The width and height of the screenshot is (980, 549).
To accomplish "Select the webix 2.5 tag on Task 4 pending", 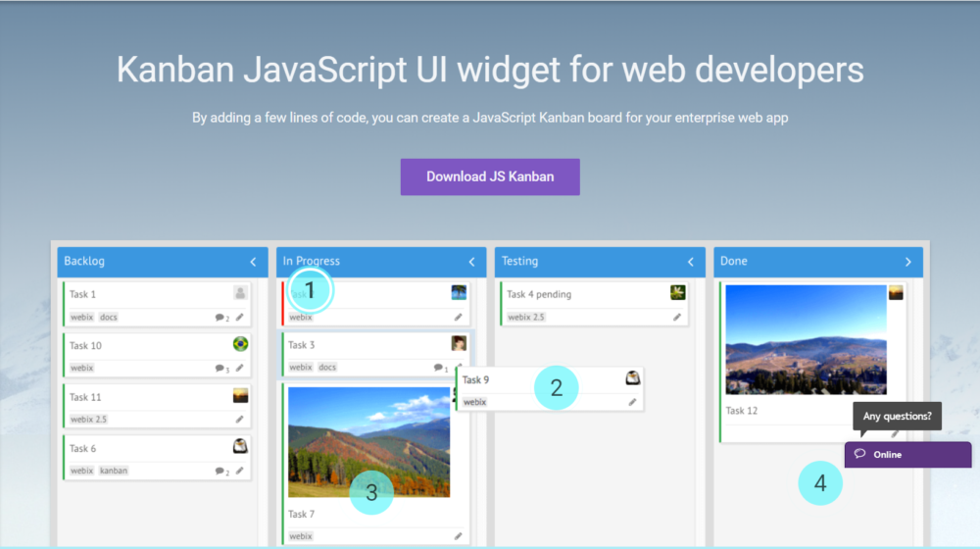I will pyautogui.click(x=525, y=317).
